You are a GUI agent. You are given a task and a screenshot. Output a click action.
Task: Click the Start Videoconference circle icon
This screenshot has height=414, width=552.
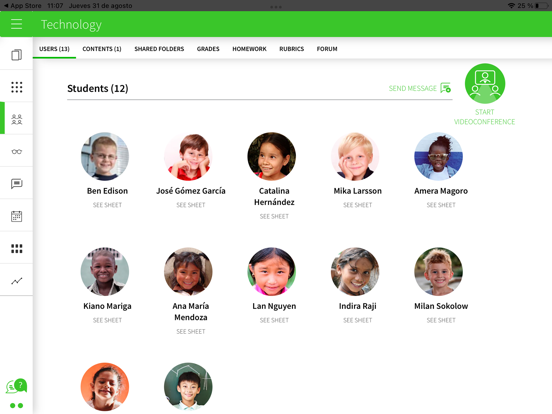coord(485,83)
